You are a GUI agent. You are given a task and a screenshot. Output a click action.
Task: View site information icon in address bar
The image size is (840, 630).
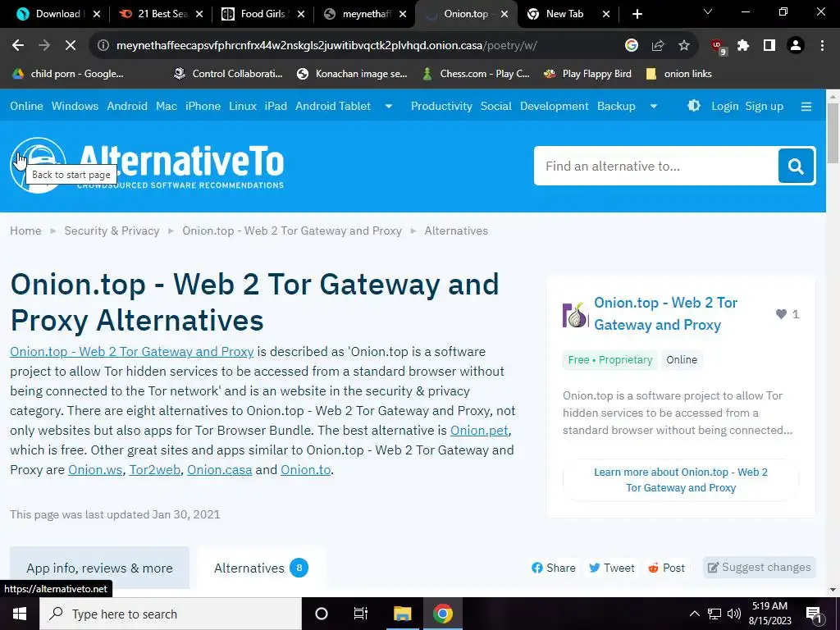103,46
